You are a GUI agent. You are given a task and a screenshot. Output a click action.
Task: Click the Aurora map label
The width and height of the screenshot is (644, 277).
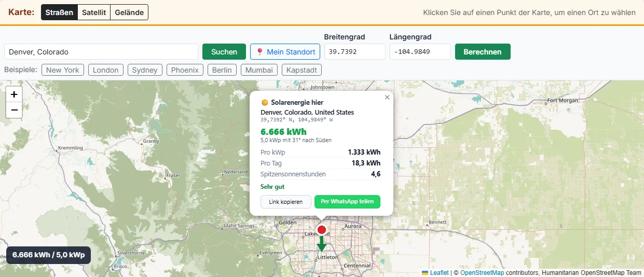[x=353, y=226]
